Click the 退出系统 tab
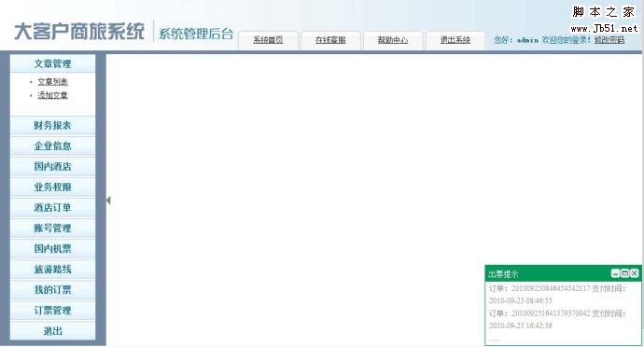 point(455,40)
